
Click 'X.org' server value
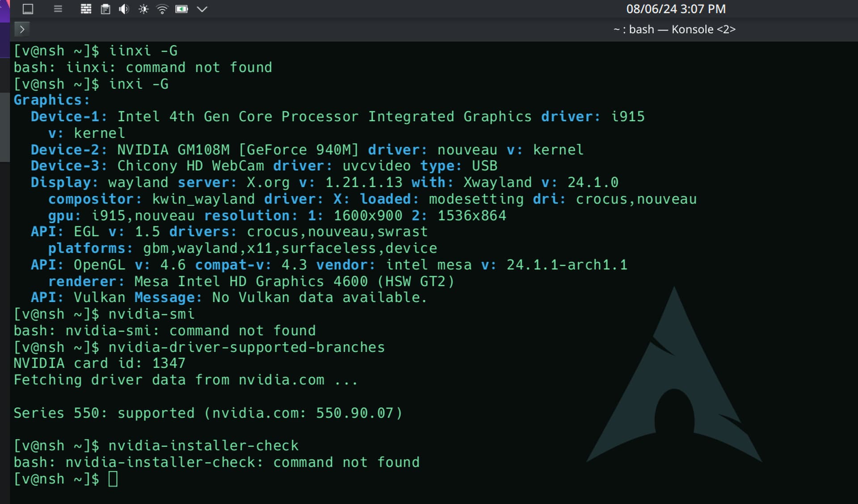[268, 182]
